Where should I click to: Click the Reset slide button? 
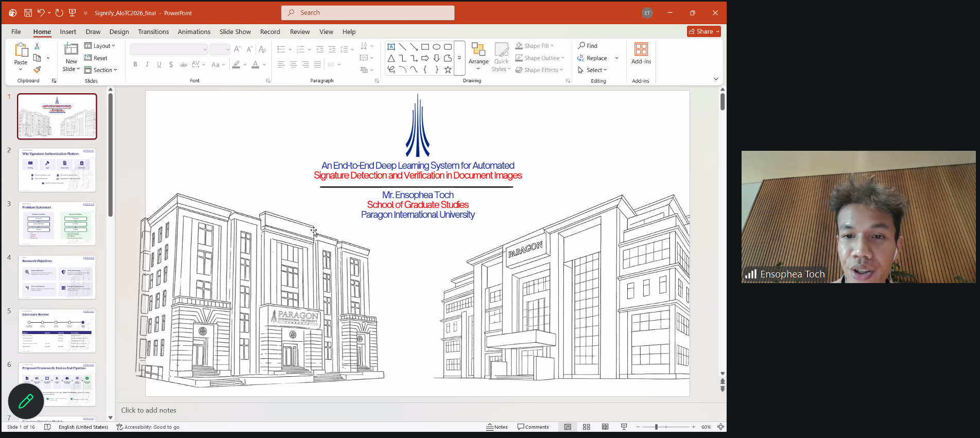pos(96,58)
